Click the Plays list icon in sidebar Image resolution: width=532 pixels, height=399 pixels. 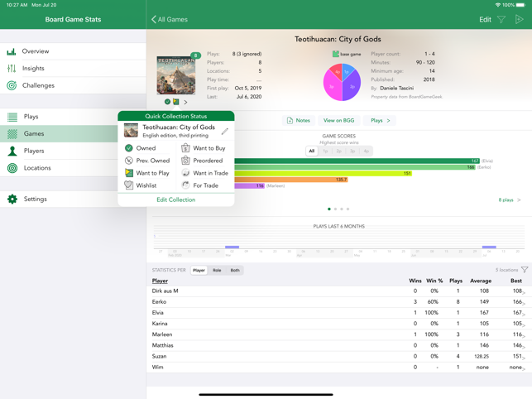(12, 118)
